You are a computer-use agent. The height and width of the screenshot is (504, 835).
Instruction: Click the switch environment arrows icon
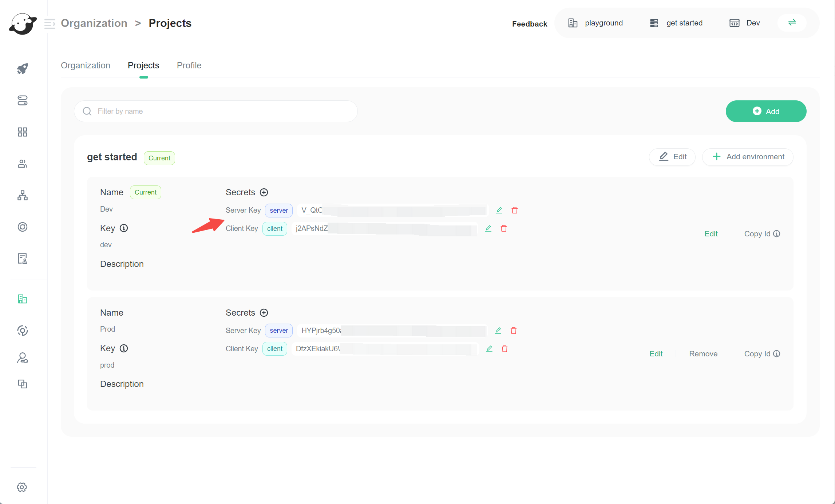coord(792,23)
